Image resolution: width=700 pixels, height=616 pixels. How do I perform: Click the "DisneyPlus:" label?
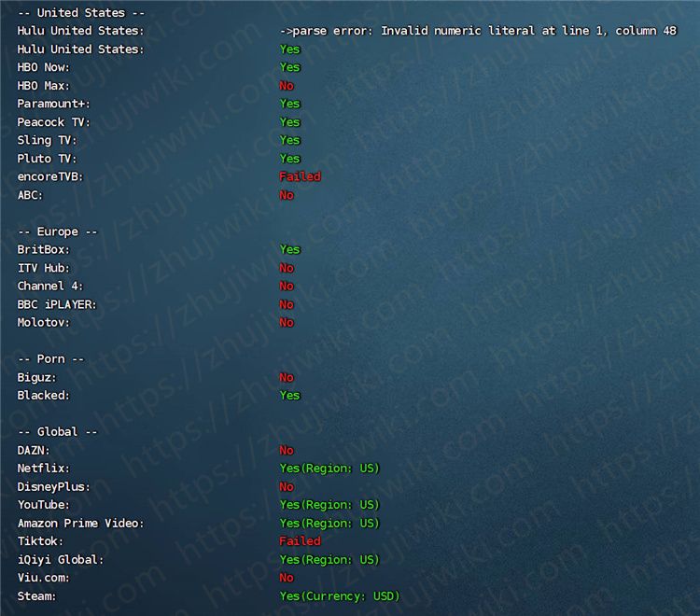click(53, 486)
